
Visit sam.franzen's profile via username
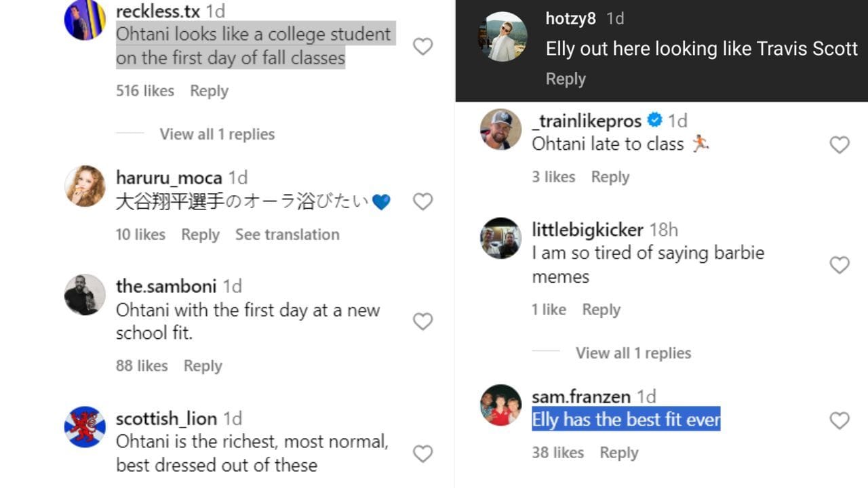point(581,396)
